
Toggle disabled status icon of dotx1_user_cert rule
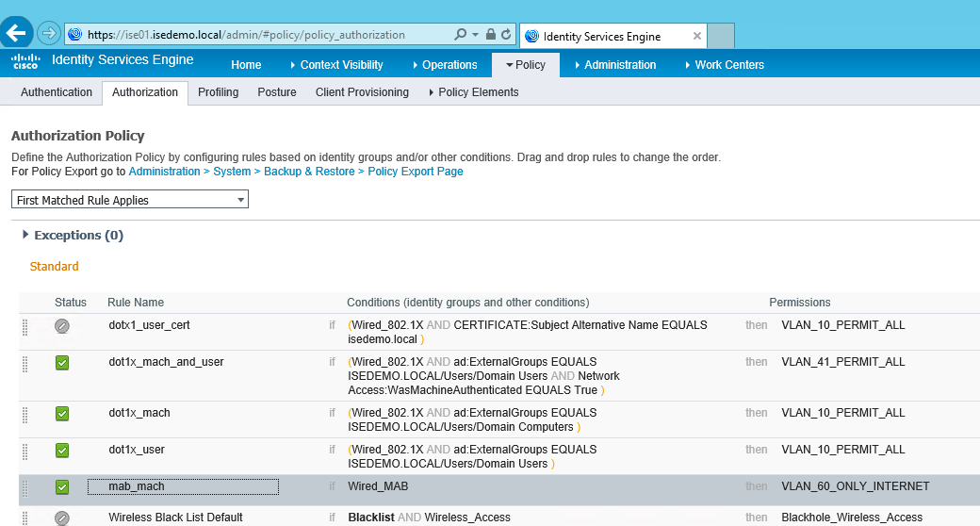(x=62, y=326)
